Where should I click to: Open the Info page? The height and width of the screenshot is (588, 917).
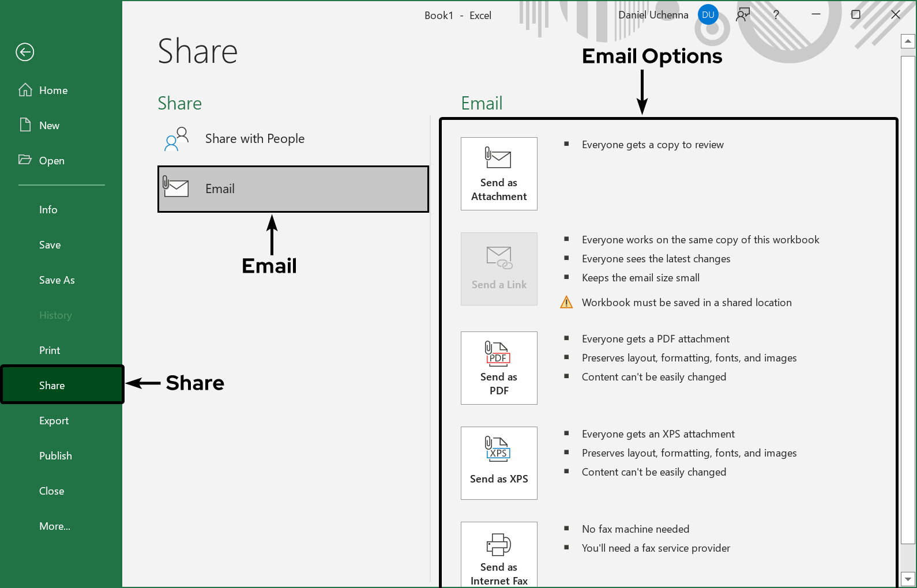pyautogui.click(x=61, y=210)
